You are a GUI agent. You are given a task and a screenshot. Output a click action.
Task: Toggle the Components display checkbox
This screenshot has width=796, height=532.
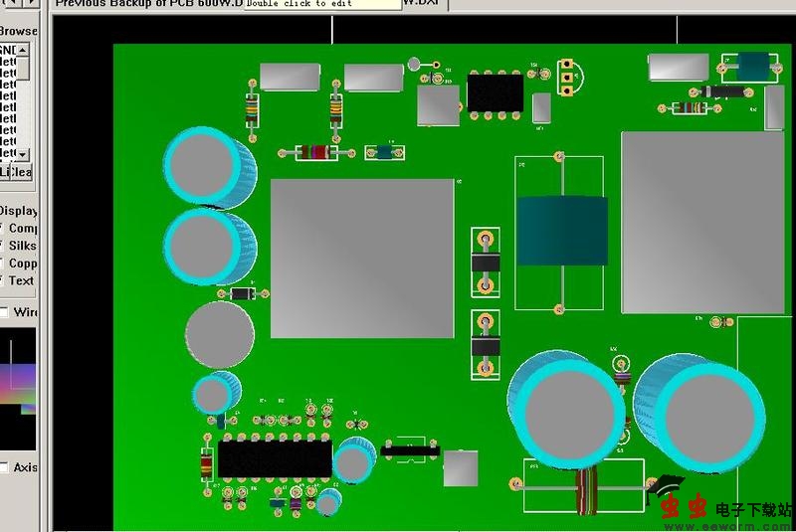pos(3,229)
